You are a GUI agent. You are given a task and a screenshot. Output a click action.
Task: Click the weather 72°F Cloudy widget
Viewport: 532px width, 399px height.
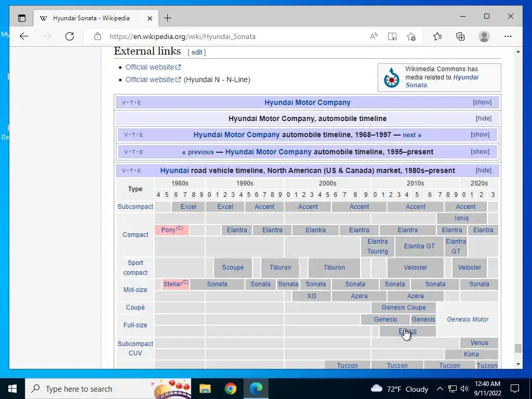click(400, 389)
